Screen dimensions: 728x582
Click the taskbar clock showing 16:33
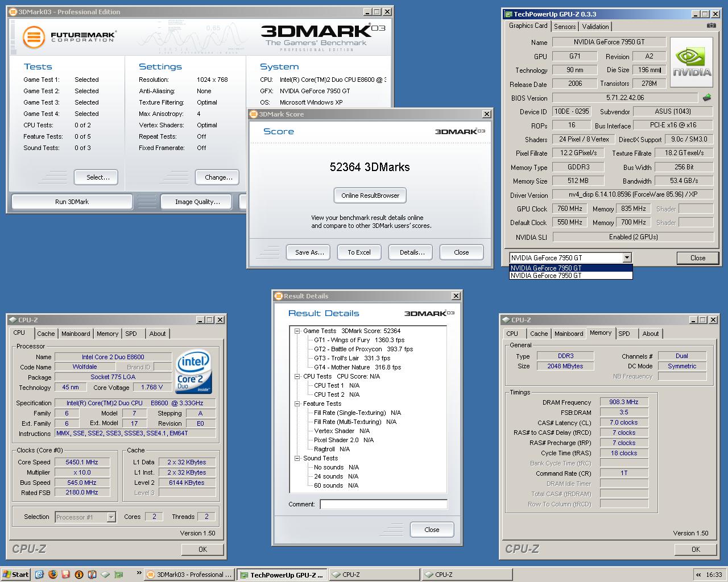coord(714,575)
